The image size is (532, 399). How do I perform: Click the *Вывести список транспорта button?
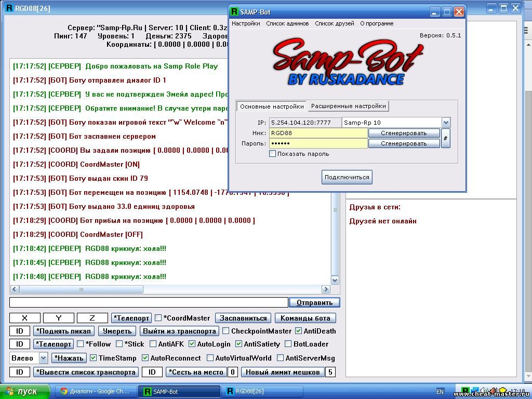click(86, 372)
